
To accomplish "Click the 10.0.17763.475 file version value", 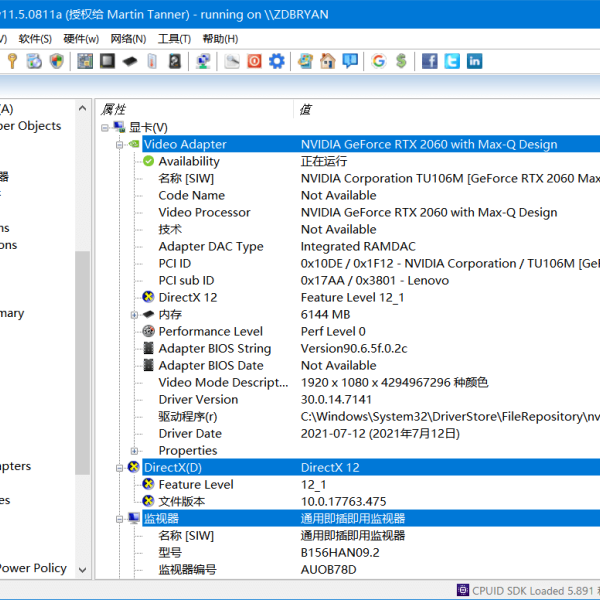I will tap(343, 501).
